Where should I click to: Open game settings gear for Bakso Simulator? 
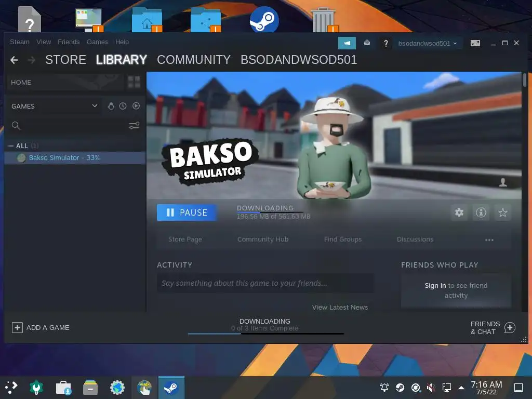pos(459,212)
